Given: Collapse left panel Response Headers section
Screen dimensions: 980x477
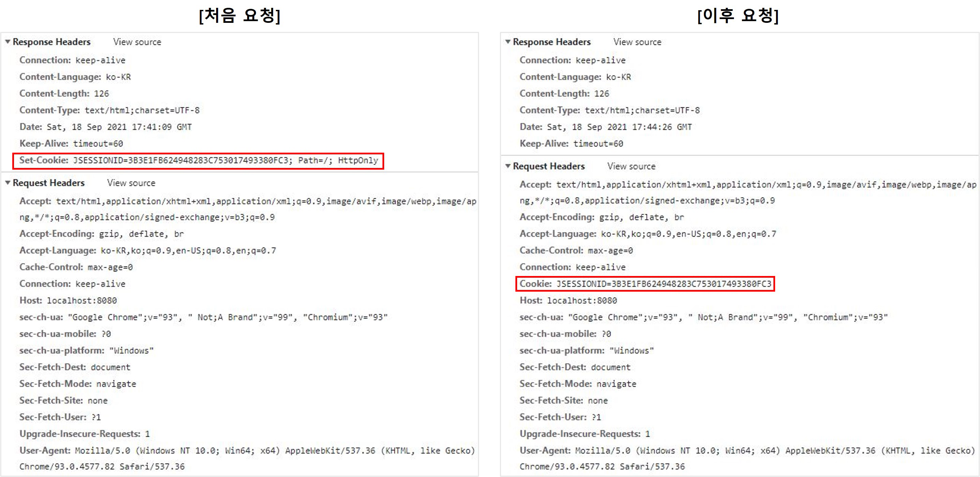Looking at the screenshot, I should [x=7, y=42].
